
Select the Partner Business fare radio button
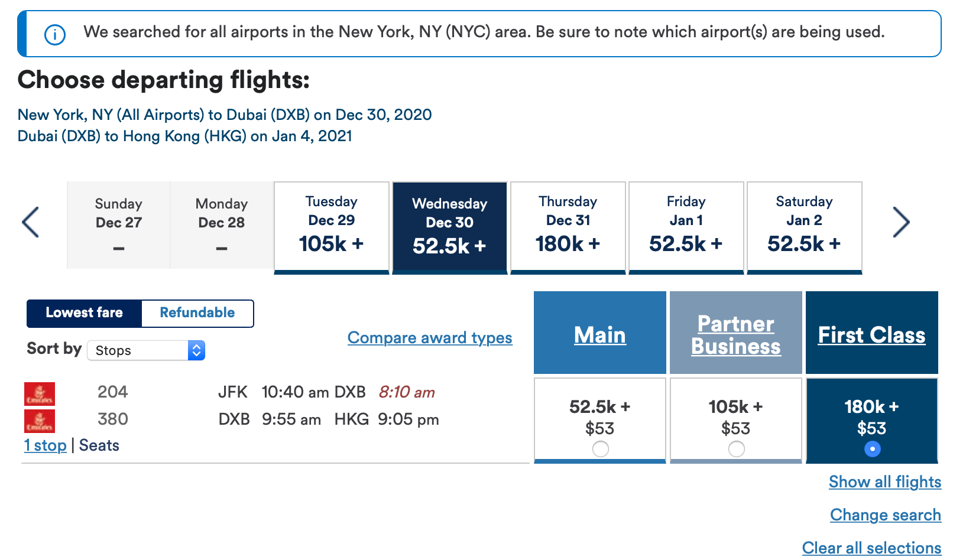coord(736,449)
